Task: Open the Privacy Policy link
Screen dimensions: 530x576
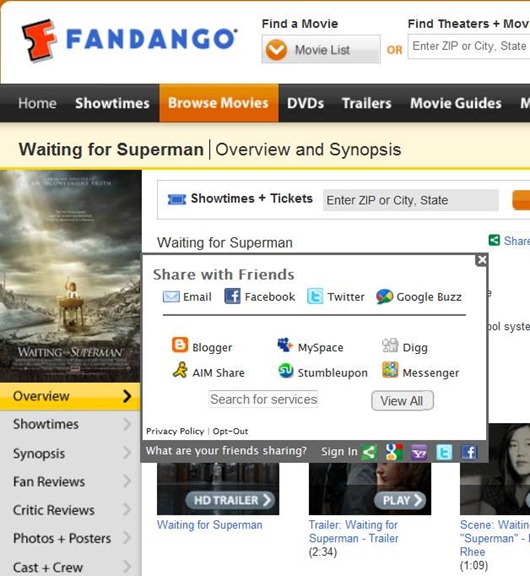Action: pos(175,431)
